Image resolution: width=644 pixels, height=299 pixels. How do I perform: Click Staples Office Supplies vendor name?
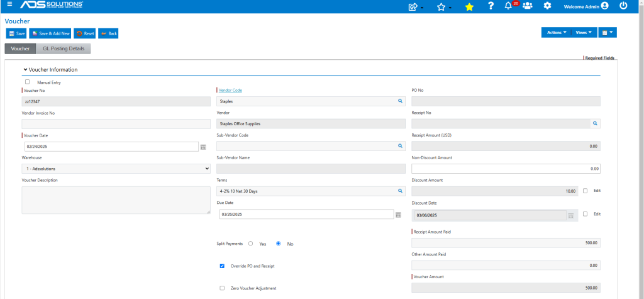pyautogui.click(x=240, y=123)
